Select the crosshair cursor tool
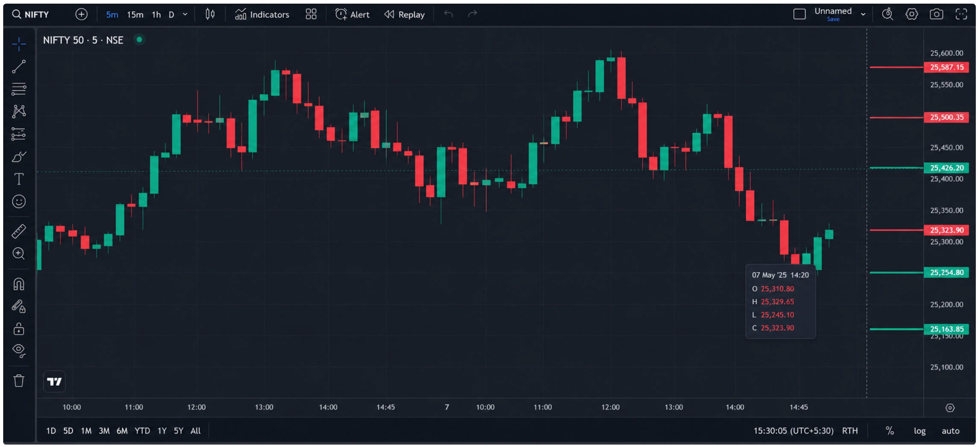This screenshot has width=980, height=447. [19, 44]
